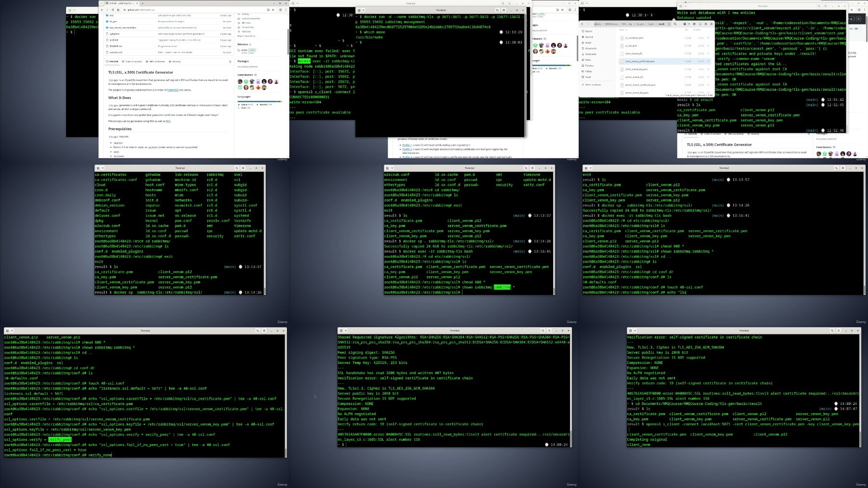Image resolution: width=868 pixels, height=488 pixels.
Task: Open hamburger menu in the terminal listing ca-certificates.conf
Action: coord(243,168)
